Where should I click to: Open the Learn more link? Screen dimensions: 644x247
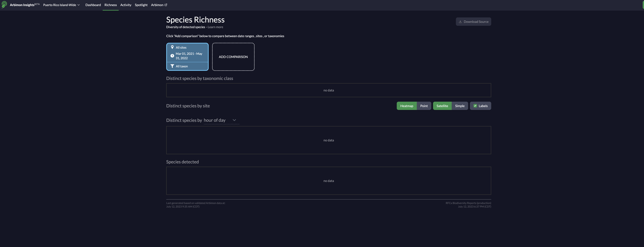coord(215,27)
